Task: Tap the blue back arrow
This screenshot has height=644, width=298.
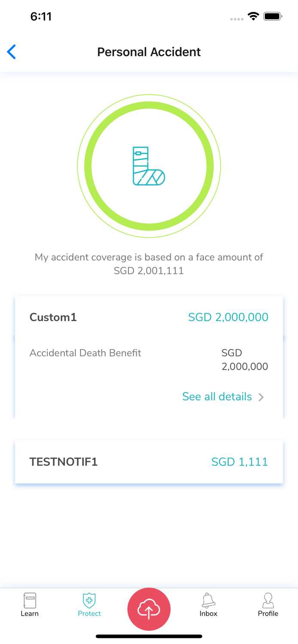Action: (12, 52)
